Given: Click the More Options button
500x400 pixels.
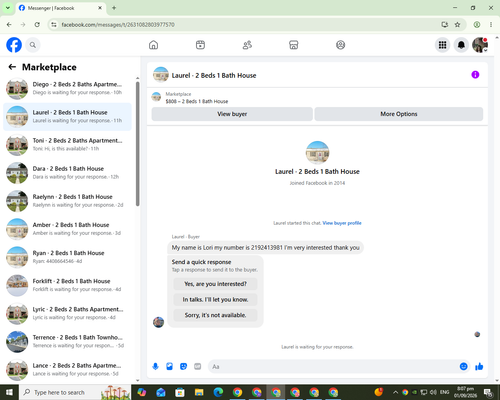Looking at the screenshot, I should click(x=399, y=114).
